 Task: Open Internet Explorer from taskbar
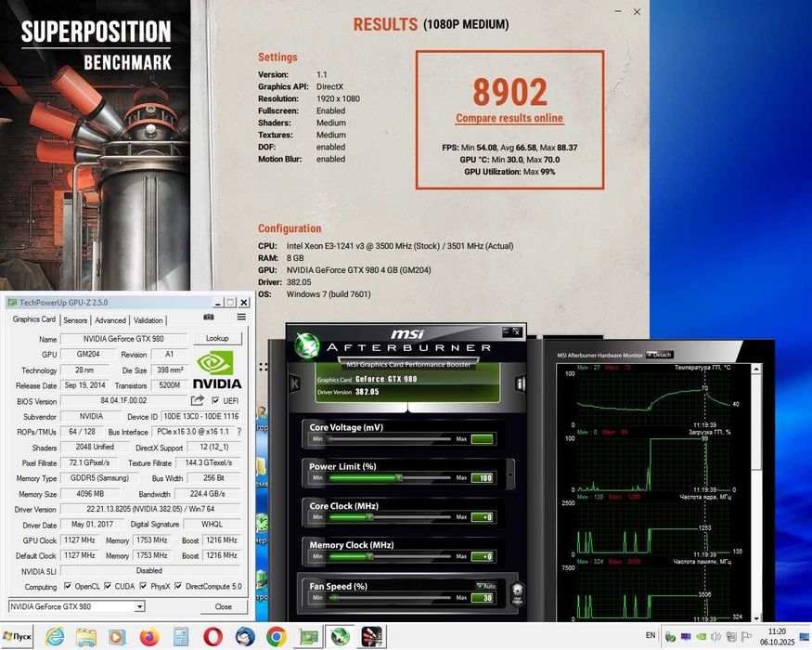click(x=55, y=636)
